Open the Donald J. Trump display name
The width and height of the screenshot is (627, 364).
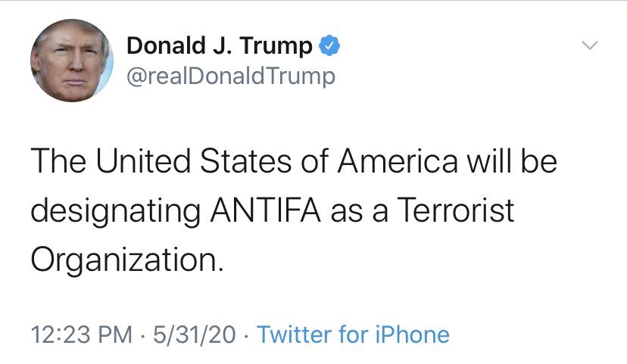[x=220, y=47]
